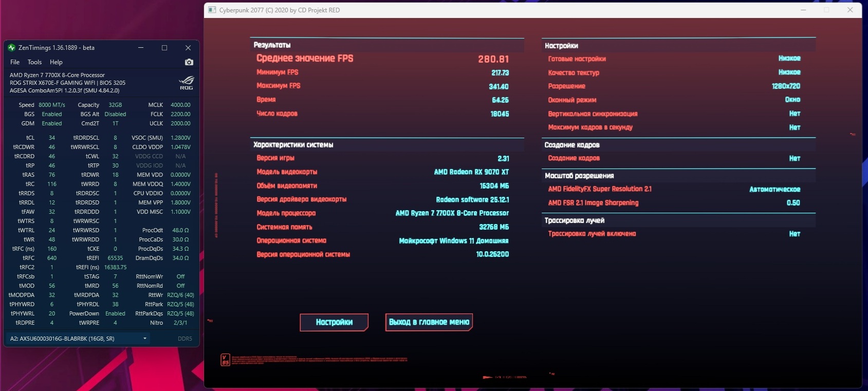Click the Трассировка лучей section header
Viewport: 868px width, 391px height.
(x=574, y=220)
